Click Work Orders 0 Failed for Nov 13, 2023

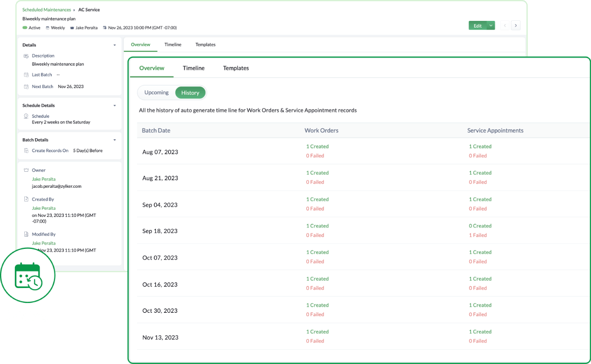(x=315, y=341)
